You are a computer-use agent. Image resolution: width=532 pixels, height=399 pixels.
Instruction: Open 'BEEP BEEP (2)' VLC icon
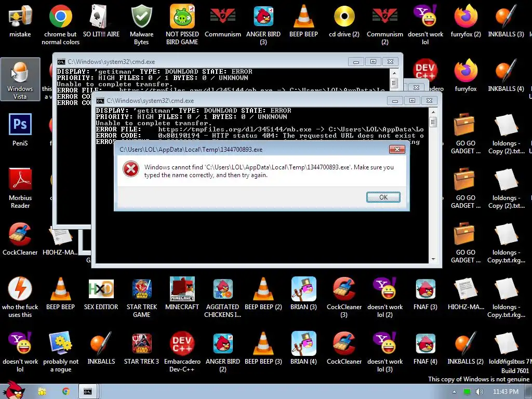pyautogui.click(x=263, y=294)
